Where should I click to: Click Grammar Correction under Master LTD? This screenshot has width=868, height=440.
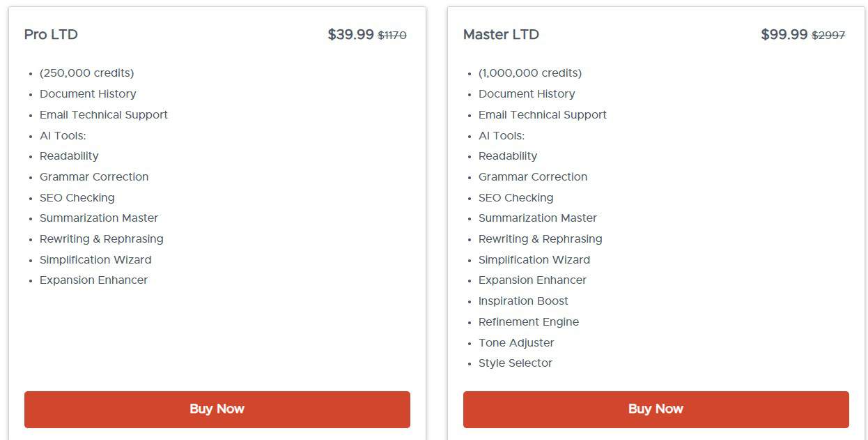(533, 176)
